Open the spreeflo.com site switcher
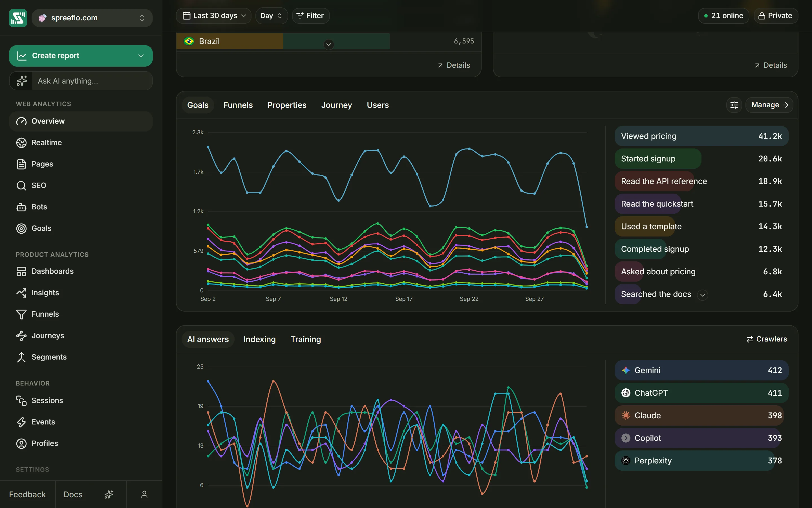812x508 pixels. 92,18
